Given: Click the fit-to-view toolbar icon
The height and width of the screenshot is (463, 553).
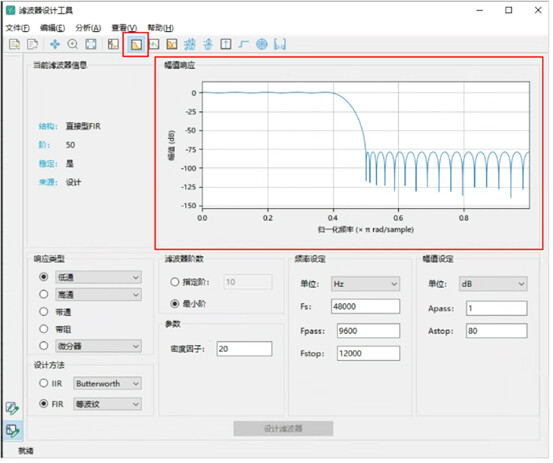Looking at the screenshot, I should 91,44.
